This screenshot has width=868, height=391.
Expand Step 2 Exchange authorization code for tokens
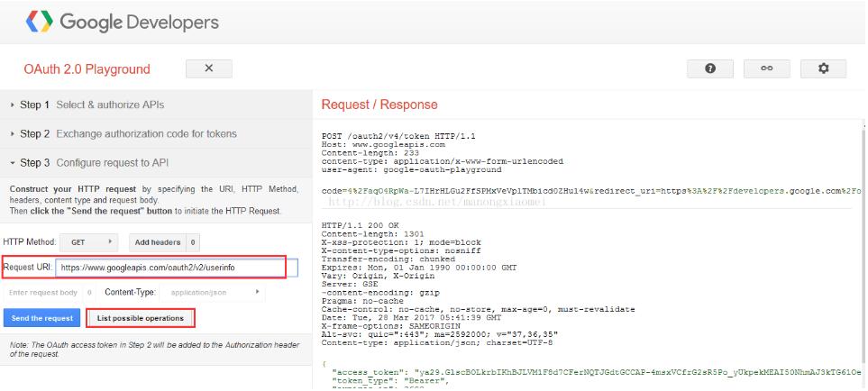tap(156, 134)
